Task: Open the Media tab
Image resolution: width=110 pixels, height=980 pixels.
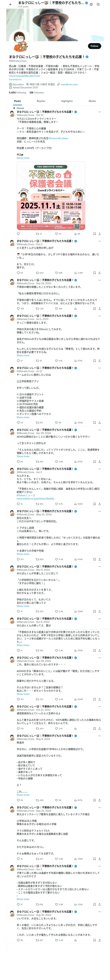Action: coord(92,101)
